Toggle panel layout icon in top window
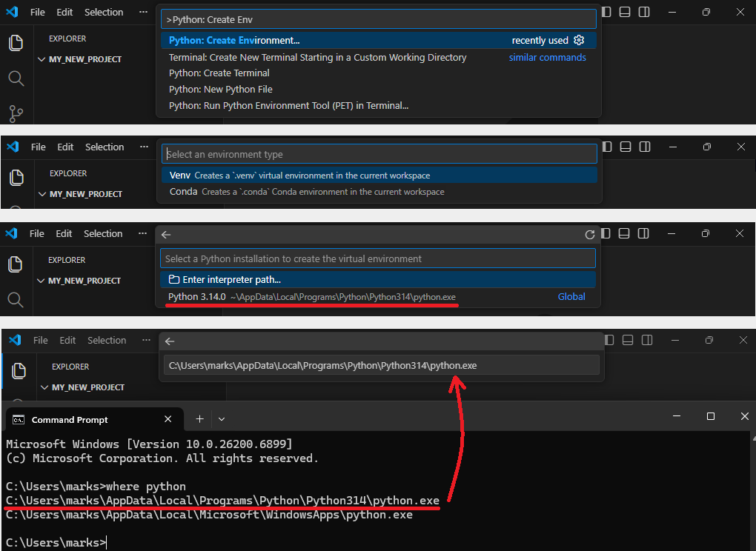The width and height of the screenshot is (756, 551). (625, 12)
